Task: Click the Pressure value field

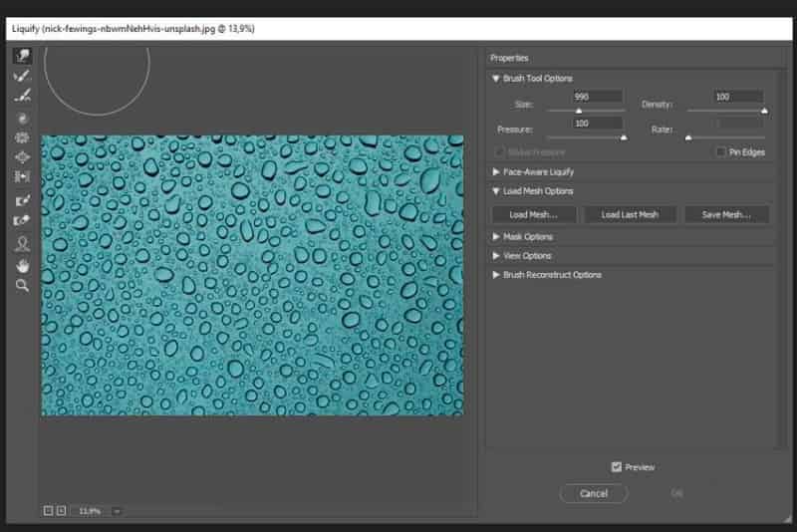Action: pos(597,124)
